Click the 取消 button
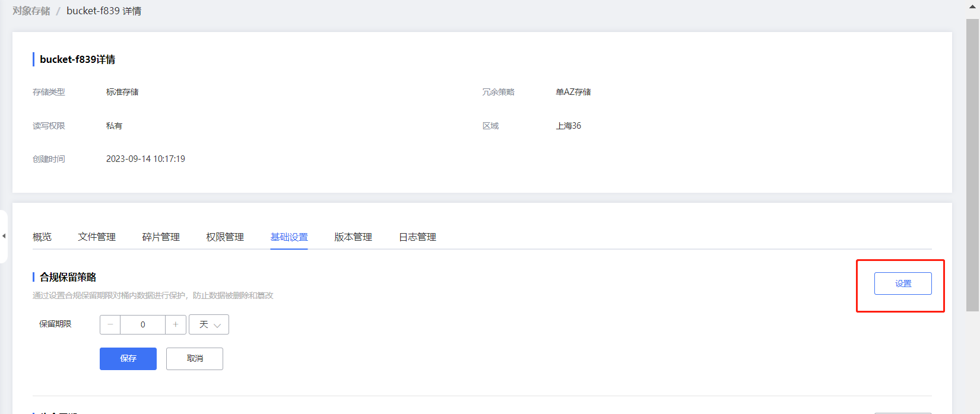Image resolution: width=980 pixels, height=414 pixels. click(x=195, y=359)
